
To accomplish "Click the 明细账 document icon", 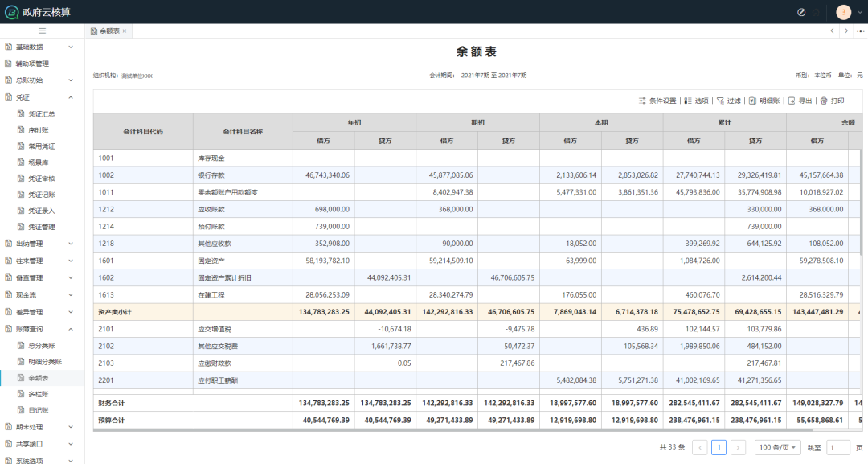I will (x=752, y=101).
